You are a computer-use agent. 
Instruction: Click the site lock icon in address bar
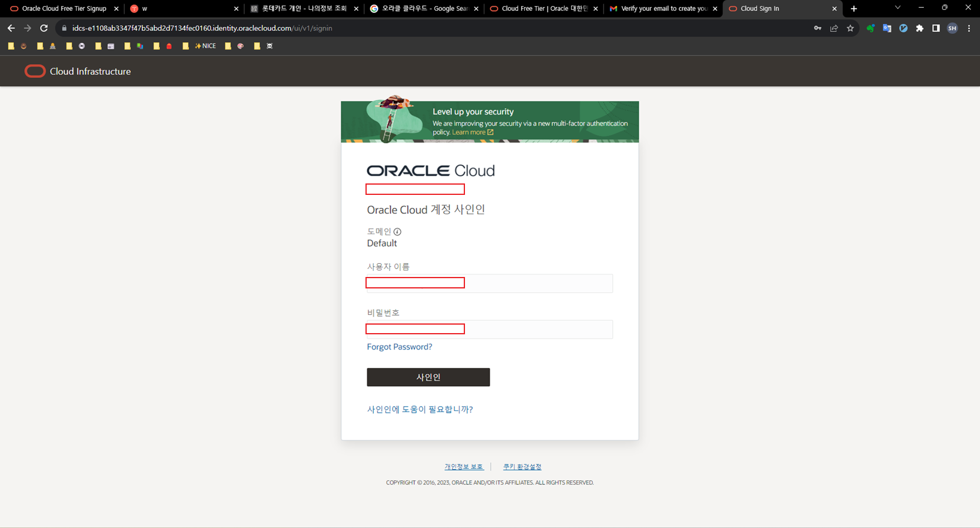click(65, 28)
